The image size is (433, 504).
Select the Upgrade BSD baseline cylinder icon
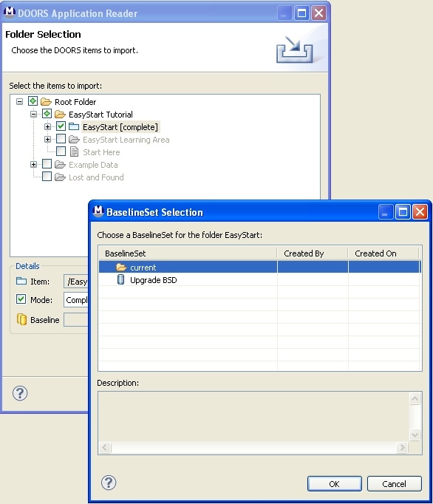coord(121,279)
